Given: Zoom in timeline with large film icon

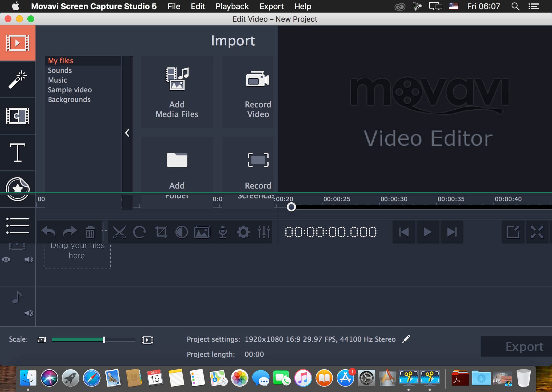Looking at the screenshot, I should (x=147, y=340).
